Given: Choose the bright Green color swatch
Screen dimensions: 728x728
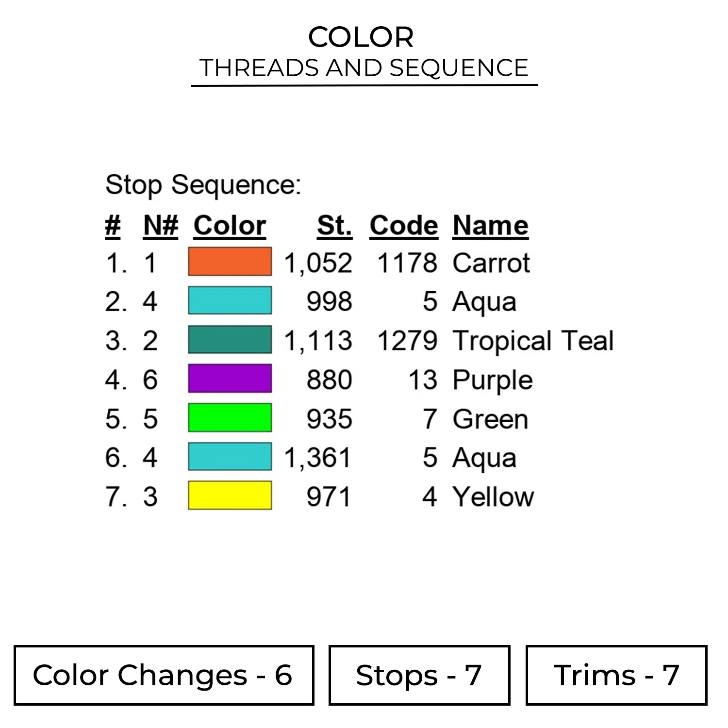Looking at the screenshot, I should [x=230, y=417].
